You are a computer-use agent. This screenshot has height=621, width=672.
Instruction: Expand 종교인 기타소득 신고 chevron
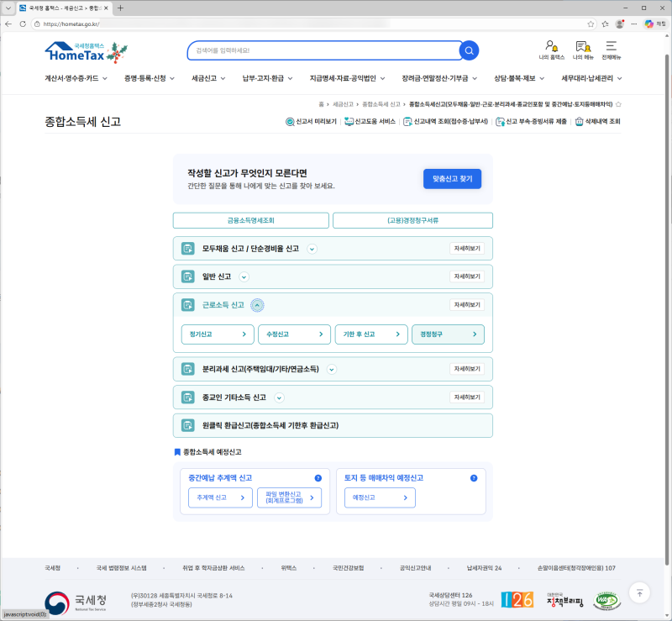pyautogui.click(x=279, y=397)
